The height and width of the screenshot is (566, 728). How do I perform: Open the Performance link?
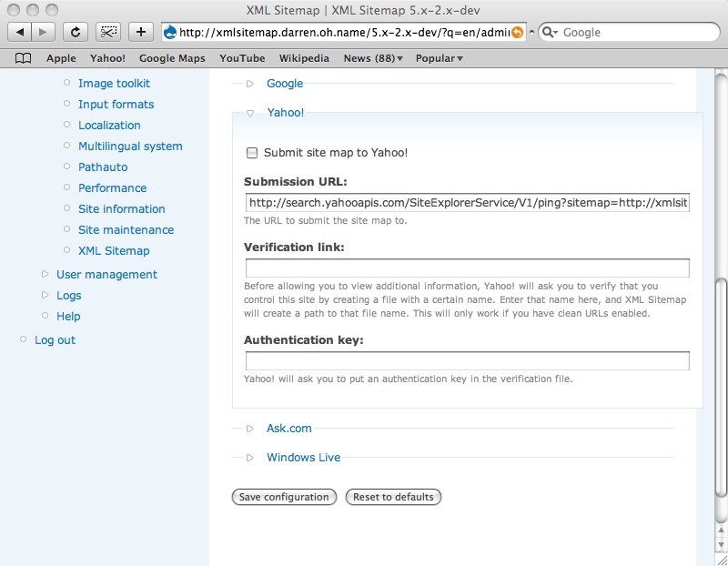click(x=112, y=187)
